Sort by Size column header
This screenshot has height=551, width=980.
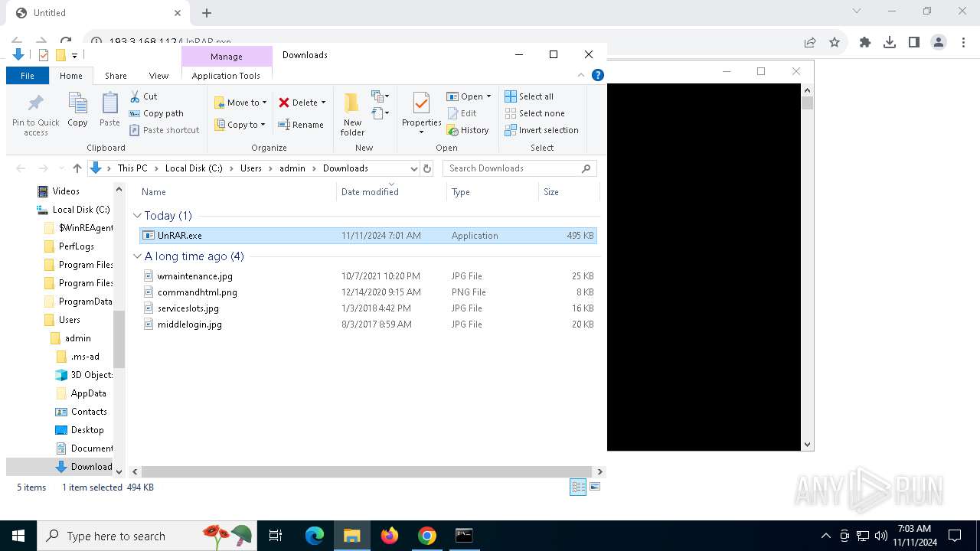568,192
